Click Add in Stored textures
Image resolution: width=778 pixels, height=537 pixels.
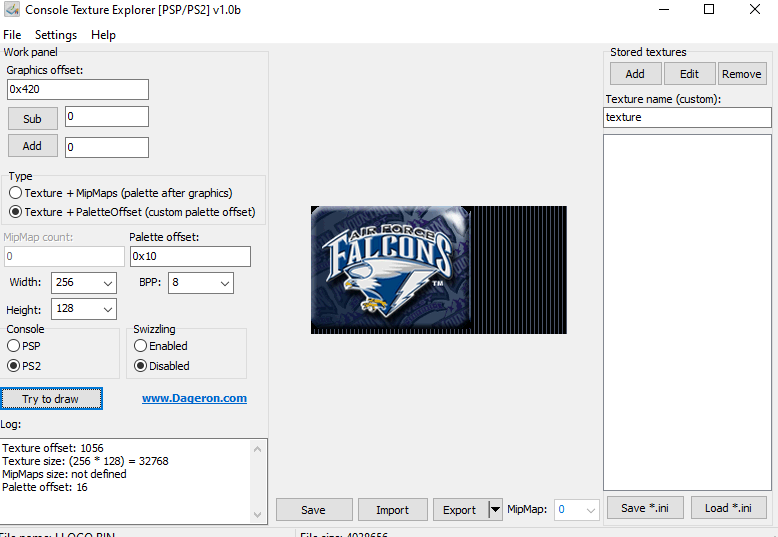click(635, 74)
